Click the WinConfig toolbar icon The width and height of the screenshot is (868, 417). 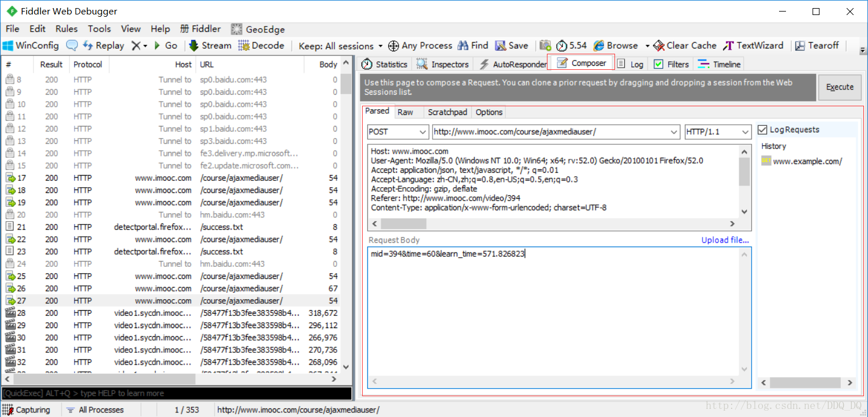click(x=31, y=45)
